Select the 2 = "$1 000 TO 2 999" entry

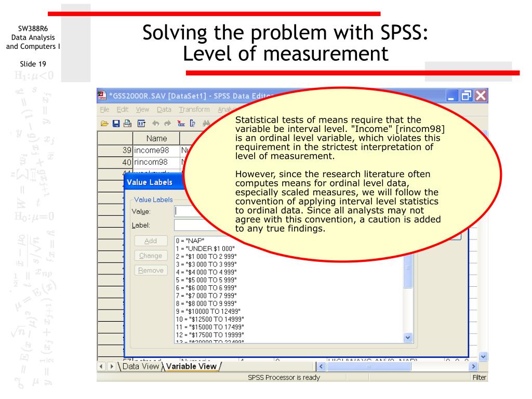pos(206,257)
